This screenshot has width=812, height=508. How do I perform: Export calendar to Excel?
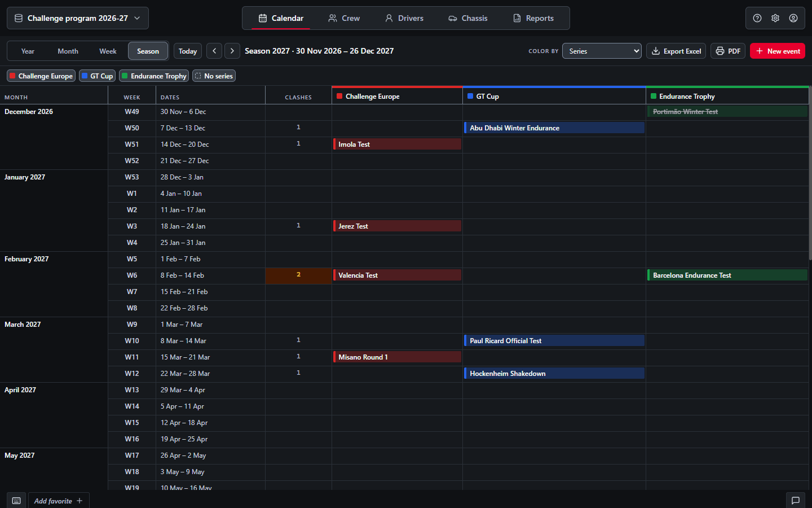(676, 51)
